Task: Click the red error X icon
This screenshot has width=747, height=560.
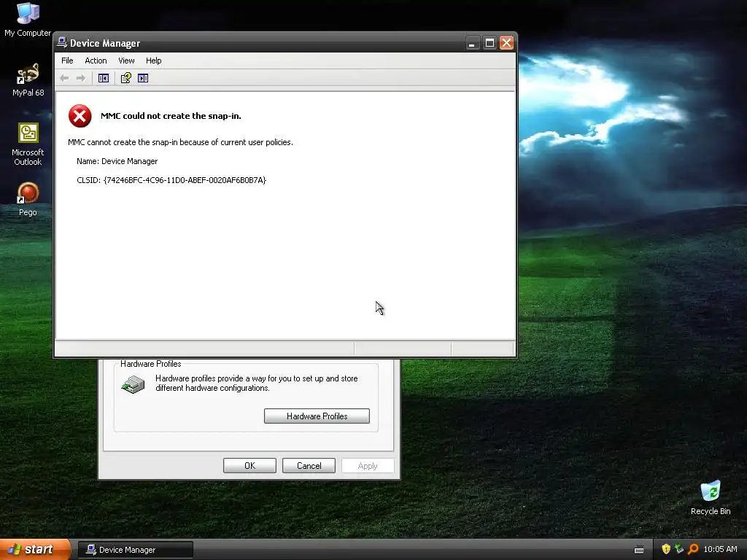Action: (x=80, y=116)
